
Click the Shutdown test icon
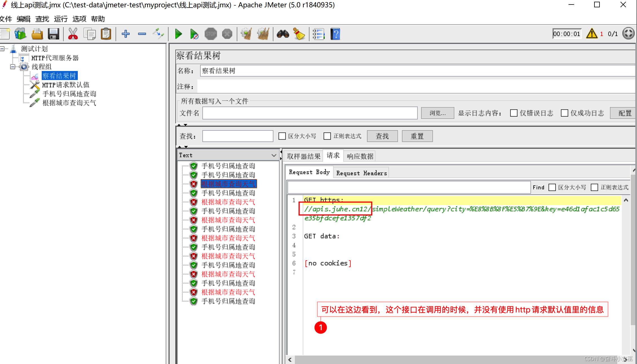coord(227,34)
